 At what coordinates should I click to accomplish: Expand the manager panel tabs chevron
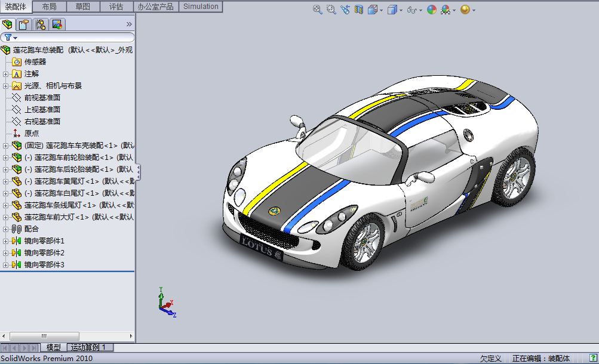point(129,24)
